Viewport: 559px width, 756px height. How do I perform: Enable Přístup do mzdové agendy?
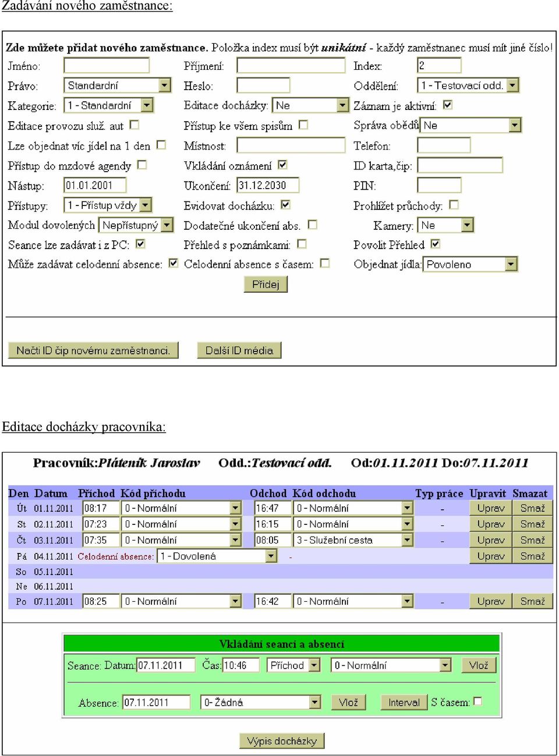pyautogui.click(x=142, y=165)
